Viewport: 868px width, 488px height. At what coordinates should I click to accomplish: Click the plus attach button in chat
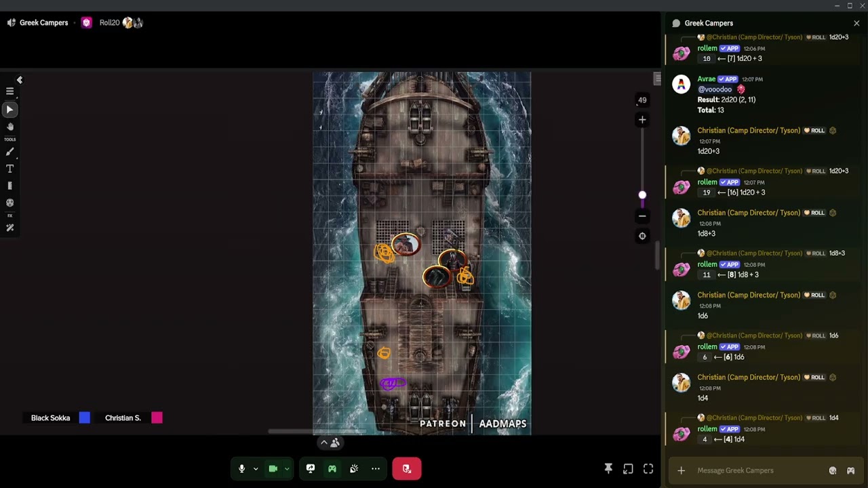(681, 470)
